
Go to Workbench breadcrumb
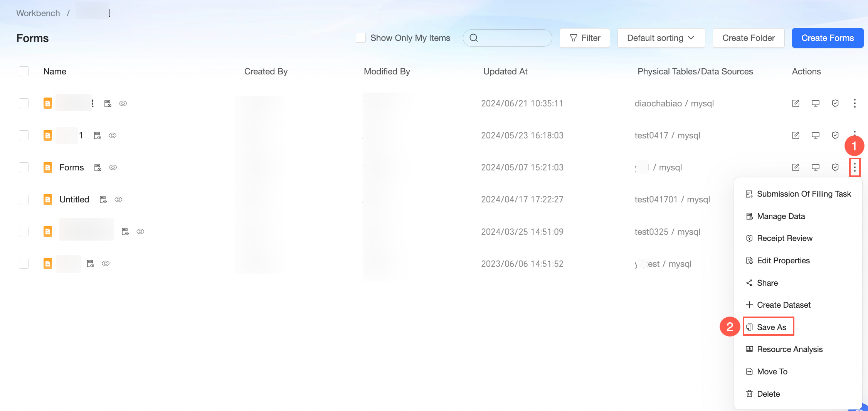38,13
